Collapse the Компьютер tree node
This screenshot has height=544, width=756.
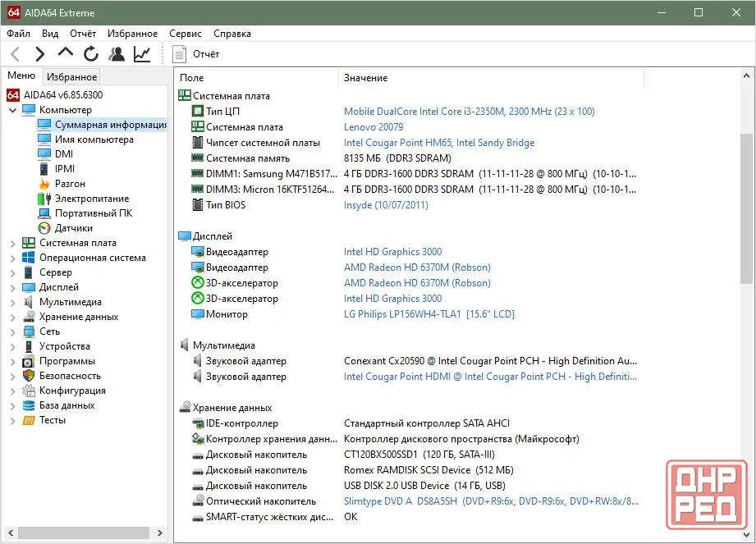point(12,110)
